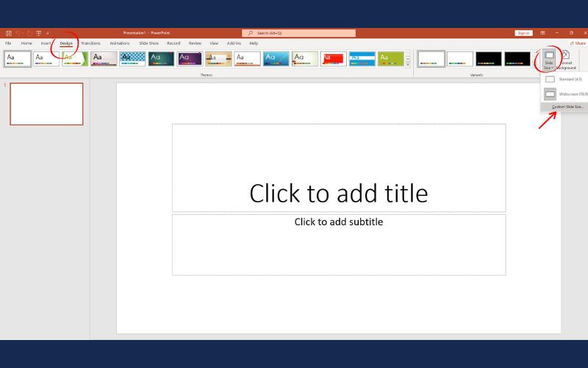Apply the teal checkered pattern theme
588x368 pixels.
click(x=132, y=59)
